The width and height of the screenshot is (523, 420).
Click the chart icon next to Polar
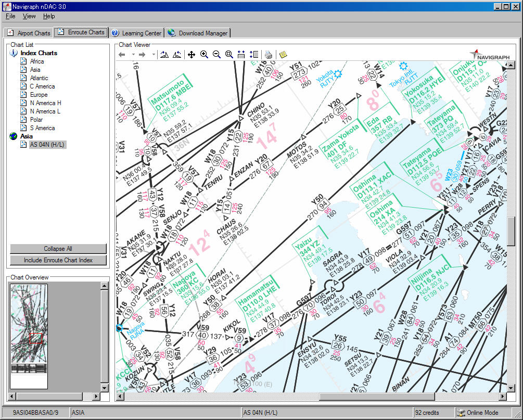tap(23, 119)
